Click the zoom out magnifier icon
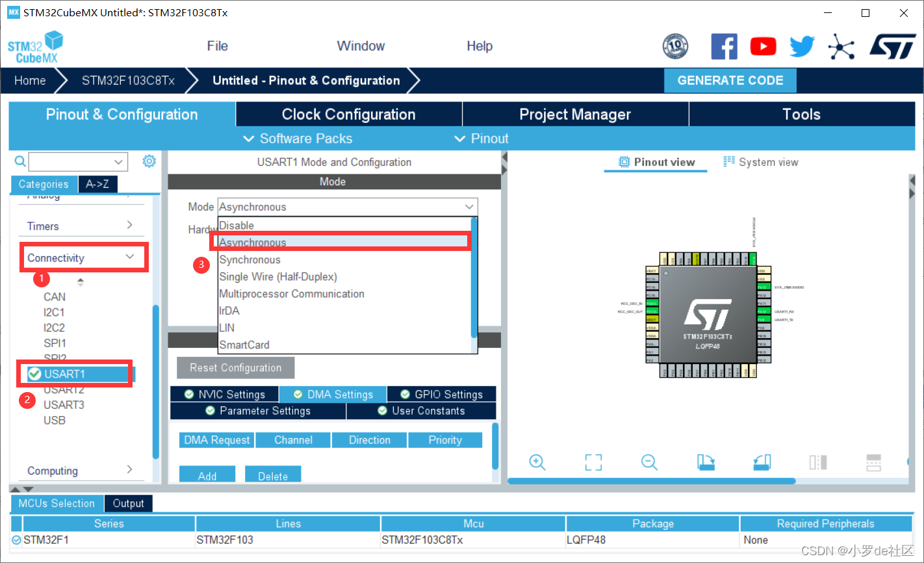Image resolution: width=924 pixels, height=563 pixels. point(649,462)
